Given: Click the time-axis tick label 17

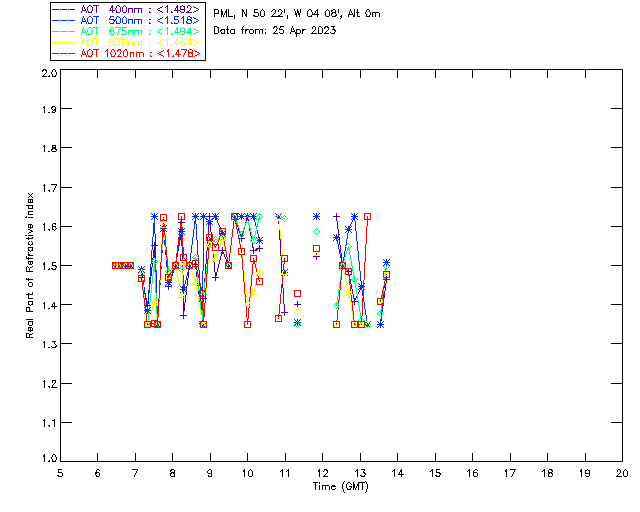Looking at the screenshot, I should coord(510,473).
